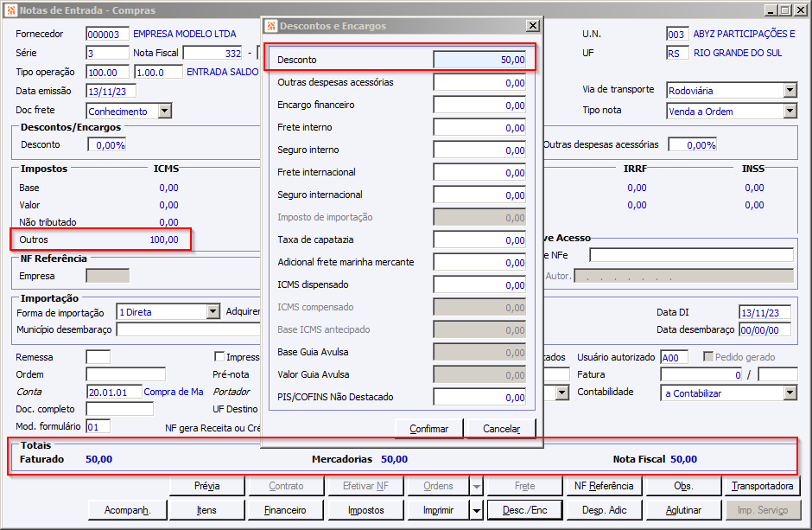This screenshot has width=812, height=530.
Task: Click the Adicional frete marinha mercante field
Action: (480, 262)
